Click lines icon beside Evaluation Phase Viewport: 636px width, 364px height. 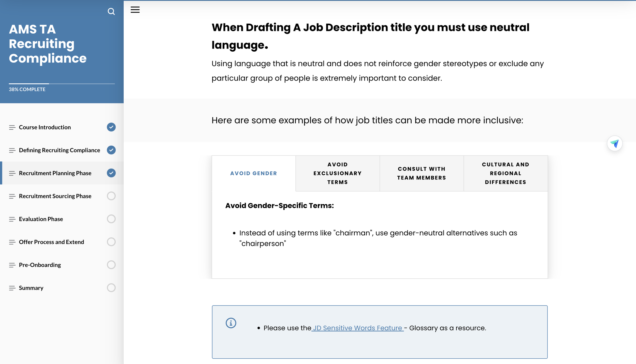[x=12, y=219]
